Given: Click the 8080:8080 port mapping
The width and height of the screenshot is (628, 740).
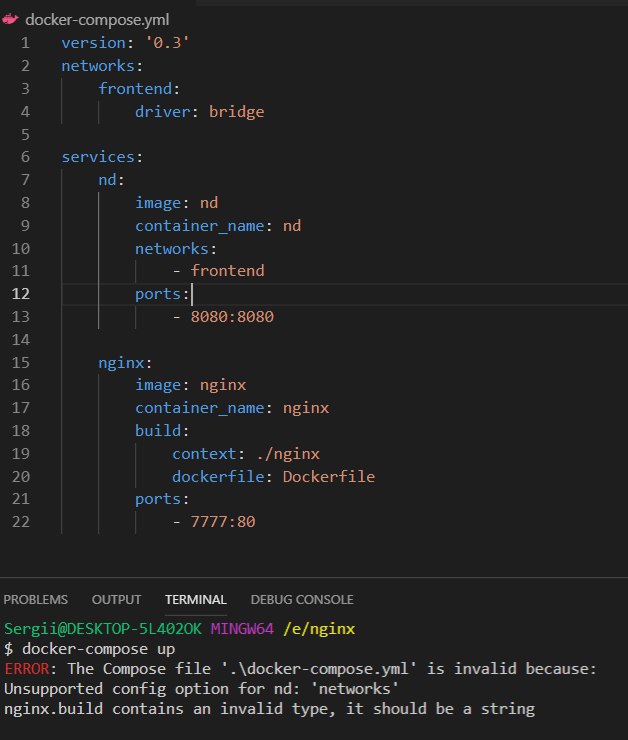Looking at the screenshot, I should pyautogui.click(x=232, y=317).
